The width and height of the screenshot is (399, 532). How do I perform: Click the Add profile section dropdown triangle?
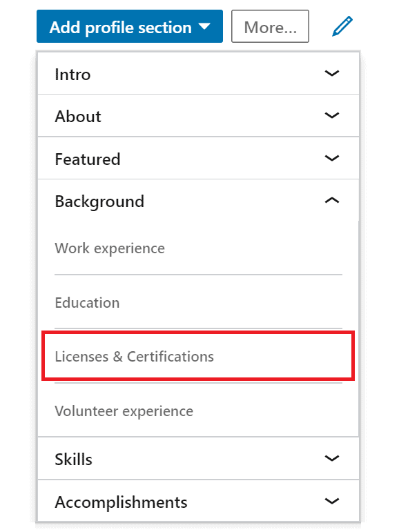point(204,26)
